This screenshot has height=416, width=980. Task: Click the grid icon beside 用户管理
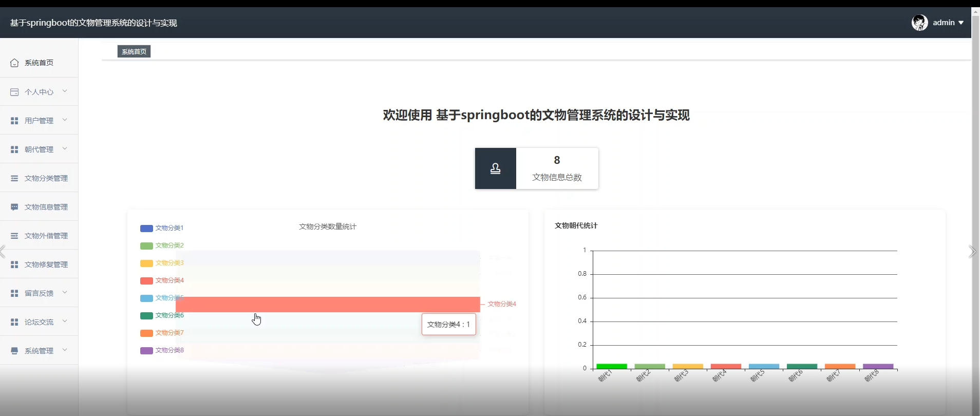pos(14,121)
